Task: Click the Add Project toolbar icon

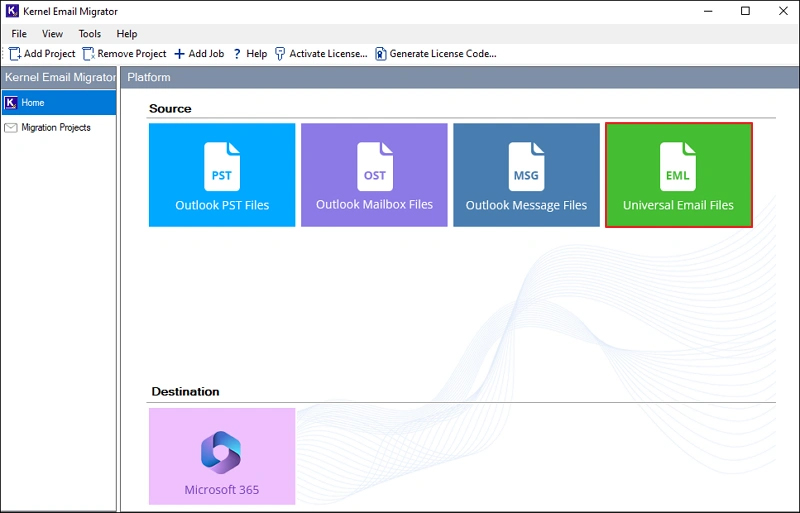Action: 15,54
